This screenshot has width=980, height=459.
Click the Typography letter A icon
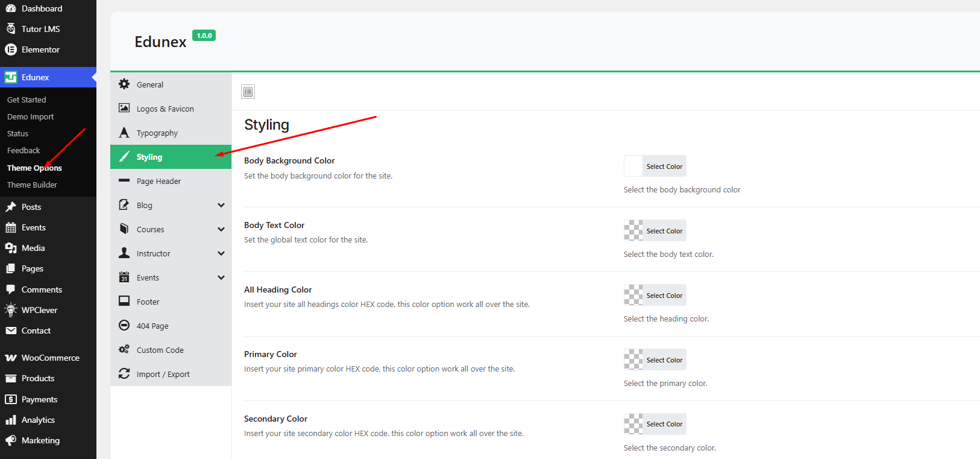click(124, 133)
